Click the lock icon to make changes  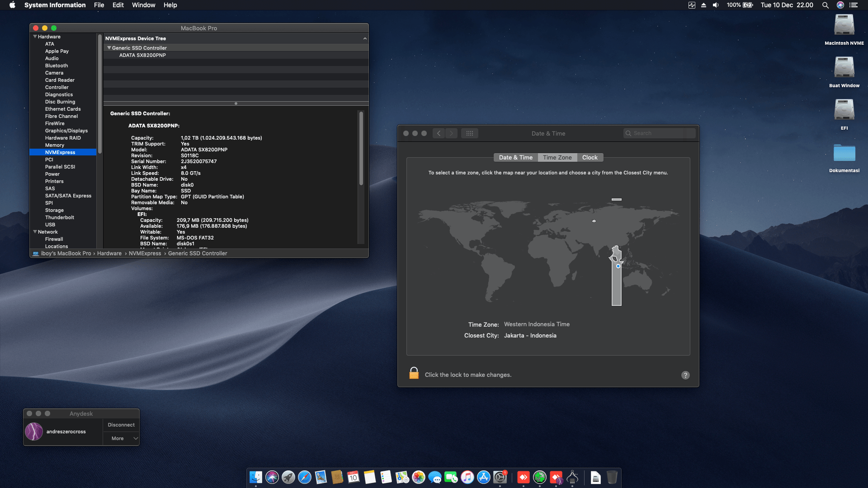(x=414, y=374)
